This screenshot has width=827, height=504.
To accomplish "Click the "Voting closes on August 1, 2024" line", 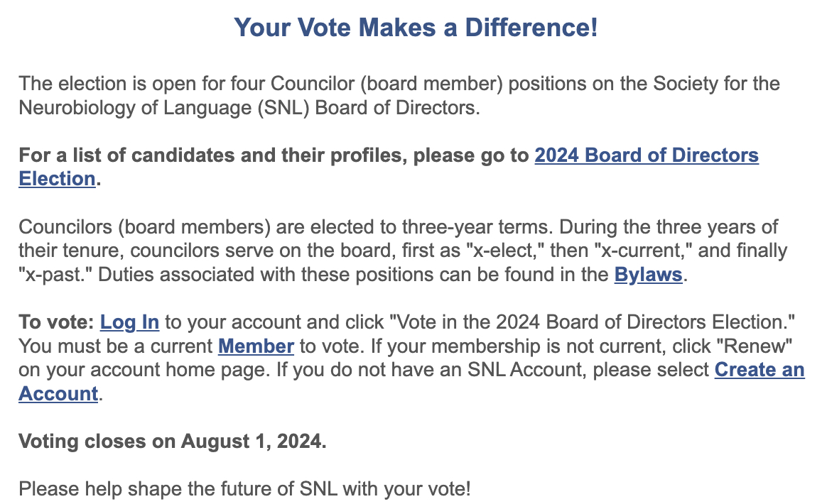I will [x=173, y=442].
